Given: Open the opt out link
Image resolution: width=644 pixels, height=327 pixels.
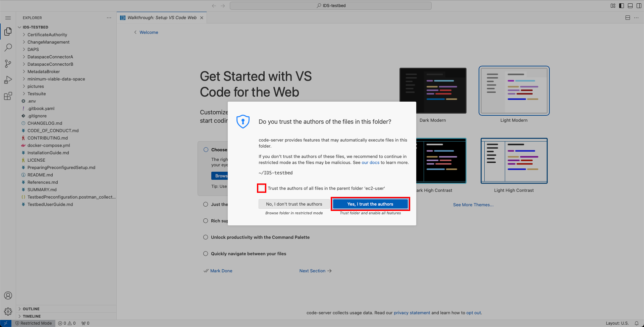Looking at the screenshot, I should 474,313.
